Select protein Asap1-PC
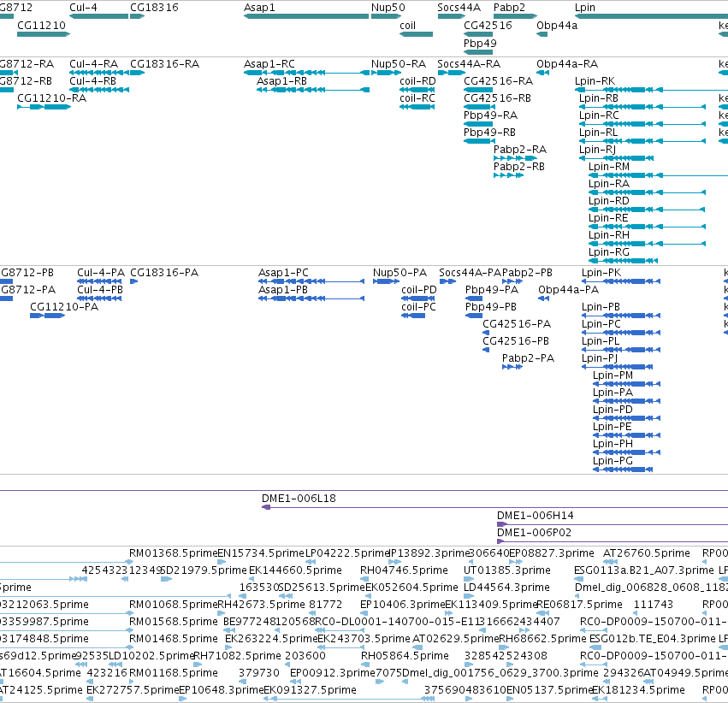Screen dimensions: 728x703 tap(311, 281)
